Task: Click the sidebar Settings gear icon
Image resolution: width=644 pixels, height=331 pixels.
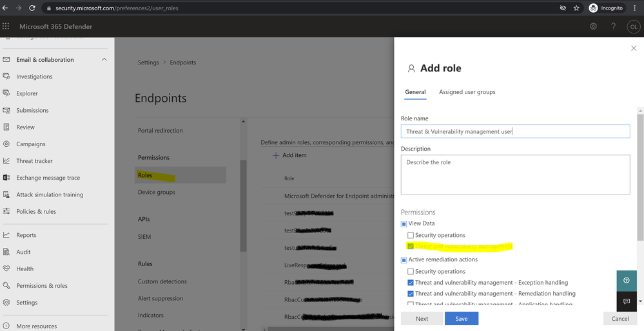Action: (6, 302)
